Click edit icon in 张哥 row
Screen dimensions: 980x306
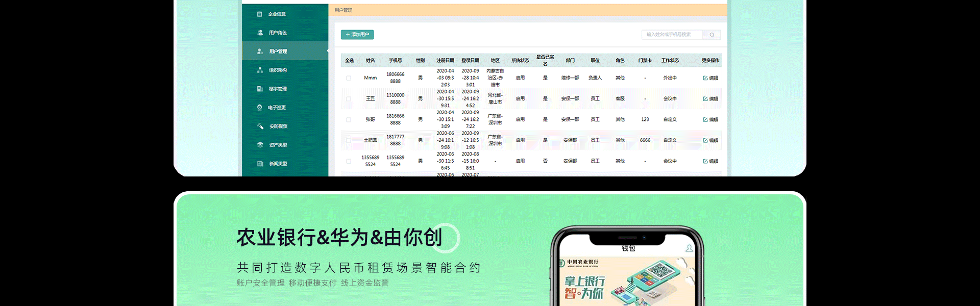click(x=705, y=120)
